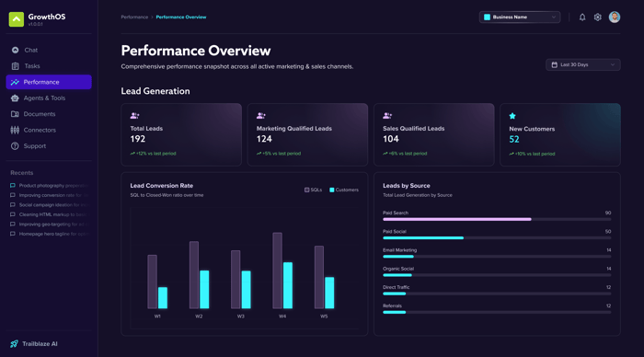Click the Total Leads value 192
The width and height of the screenshot is (644, 357).
click(x=138, y=139)
